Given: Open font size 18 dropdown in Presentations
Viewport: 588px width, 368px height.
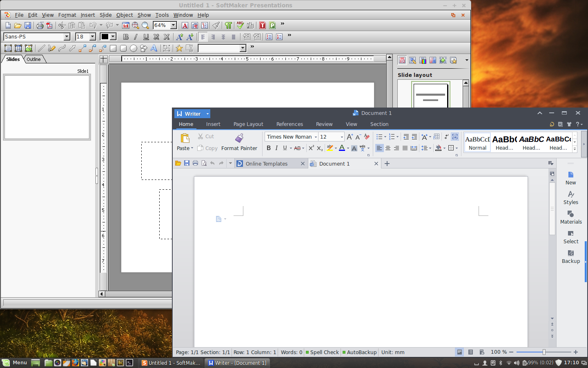Looking at the screenshot, I should [93, 37].
